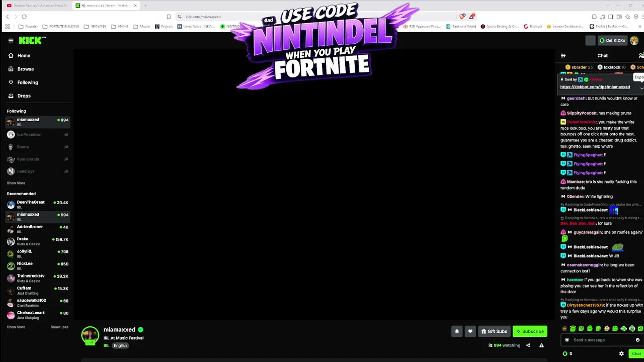Toggle the browser sidebar panel

611,17
